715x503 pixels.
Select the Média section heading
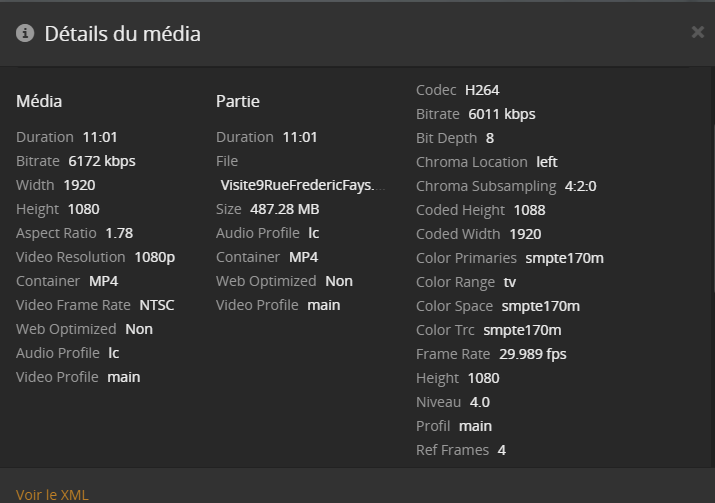click(x=39, y=101)
